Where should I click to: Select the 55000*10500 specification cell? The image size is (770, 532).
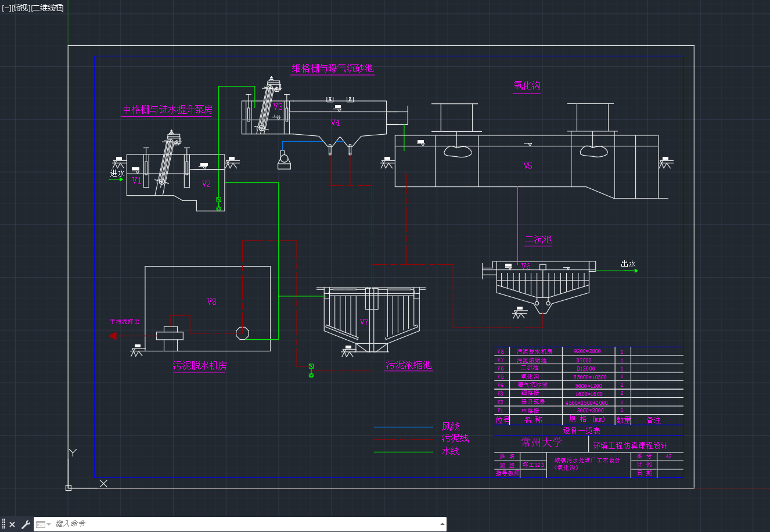pyautogui.click(x=590, y=377)
